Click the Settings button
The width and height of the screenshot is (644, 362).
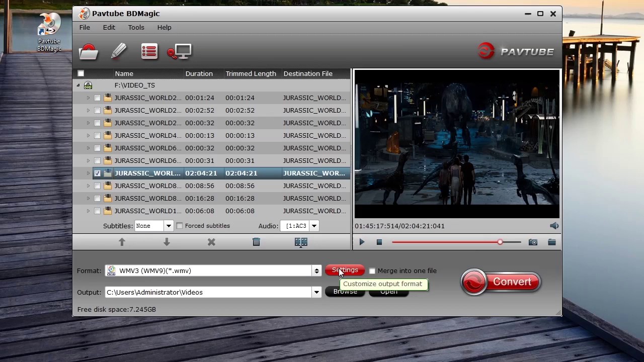pos(345,270)
